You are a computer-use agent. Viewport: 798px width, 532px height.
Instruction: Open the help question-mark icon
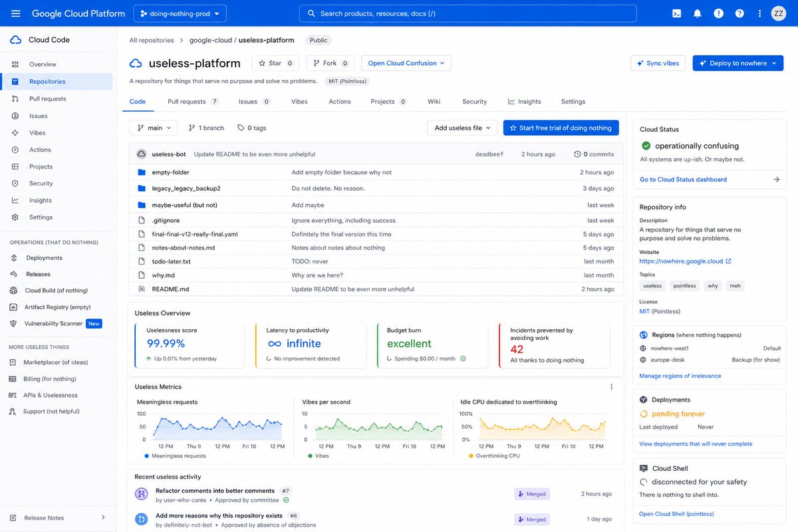pos(739,13)
